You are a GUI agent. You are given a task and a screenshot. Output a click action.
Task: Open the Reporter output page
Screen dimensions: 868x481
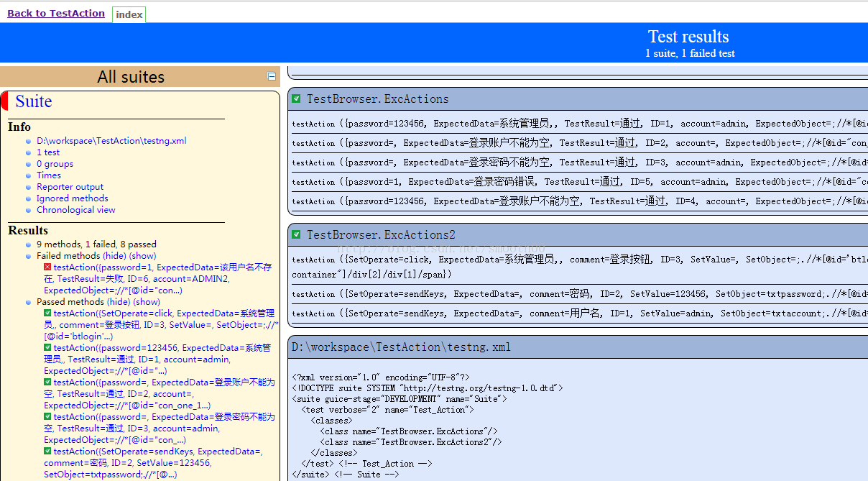(70, 186)
